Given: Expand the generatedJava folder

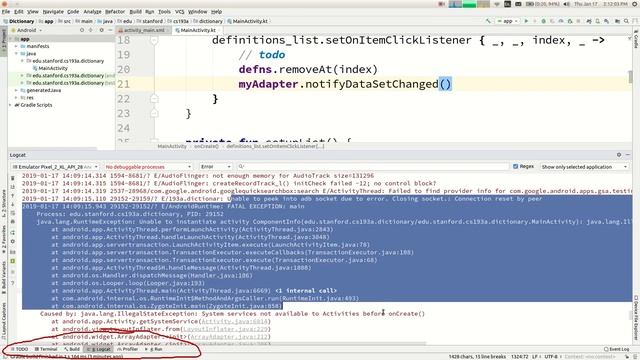Looking at the screenshot, I should point(17,91).
